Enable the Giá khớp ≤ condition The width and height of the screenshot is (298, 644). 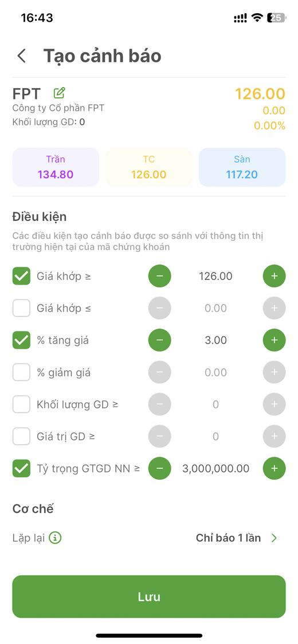(x=21, y=308)
